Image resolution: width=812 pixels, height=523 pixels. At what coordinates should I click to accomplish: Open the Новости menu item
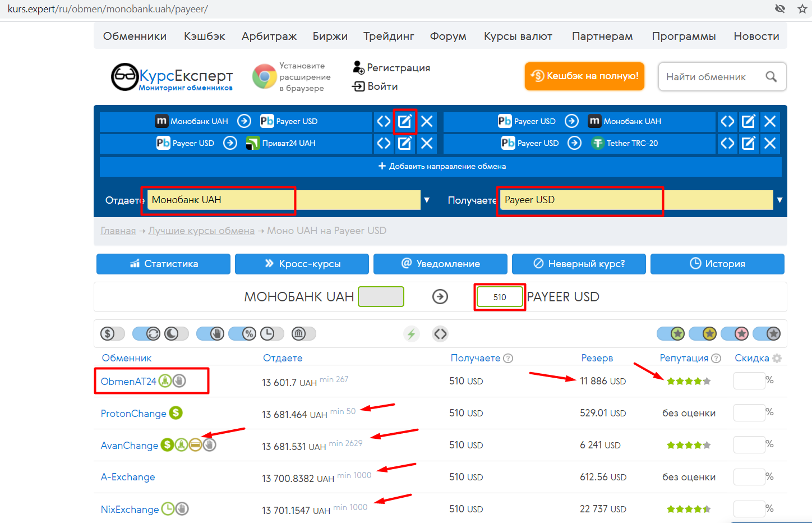[x=756, y=36]
